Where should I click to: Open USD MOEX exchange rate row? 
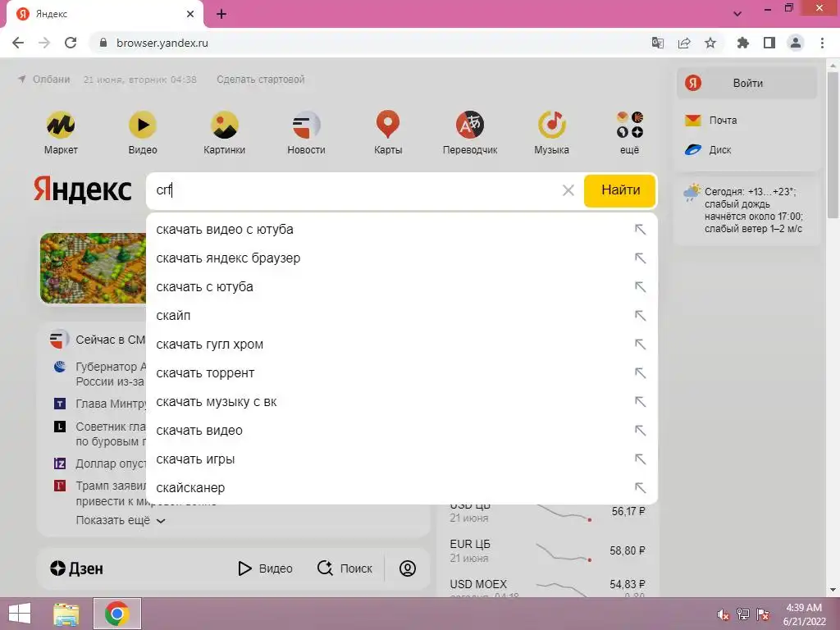[547, 586]
